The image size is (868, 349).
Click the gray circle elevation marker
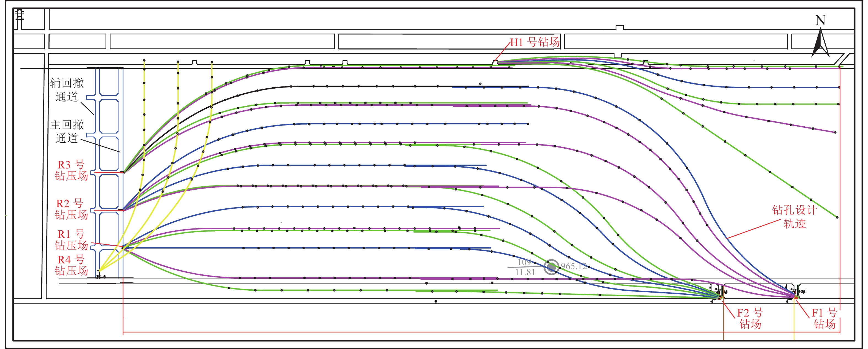tap(551, 267)
